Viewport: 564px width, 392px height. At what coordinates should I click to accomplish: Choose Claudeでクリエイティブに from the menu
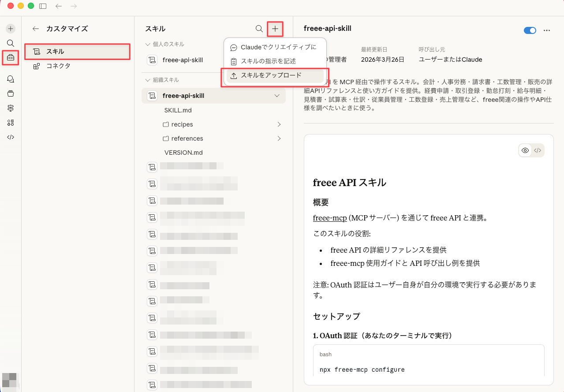(x=275, y=47)
